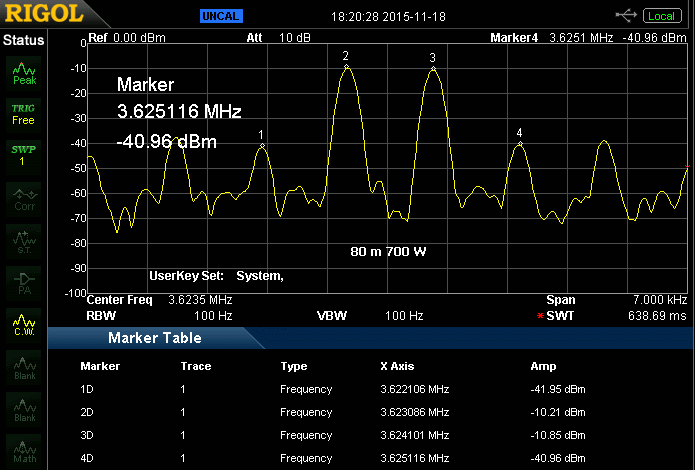Click the PA preamplifier status icon
Viewport: 695px width, 470px height.
click(24, 282)
